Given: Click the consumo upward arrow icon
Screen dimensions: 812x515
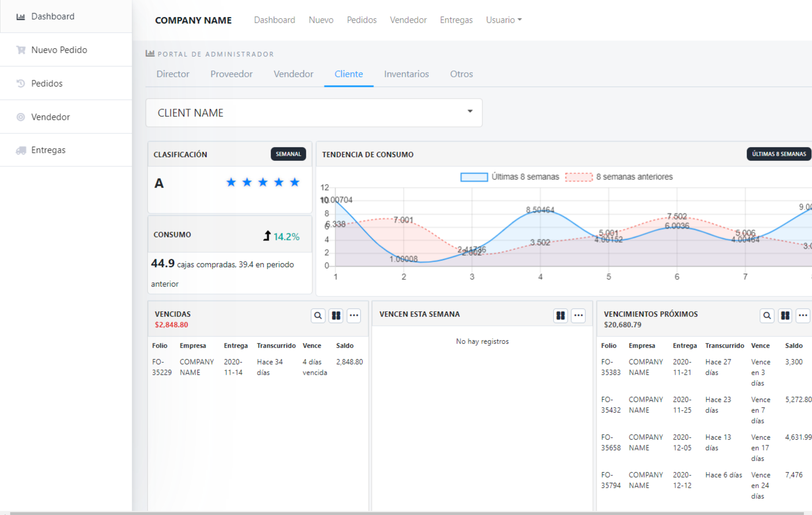Looking at the screenshot, I should coord(267,236).
